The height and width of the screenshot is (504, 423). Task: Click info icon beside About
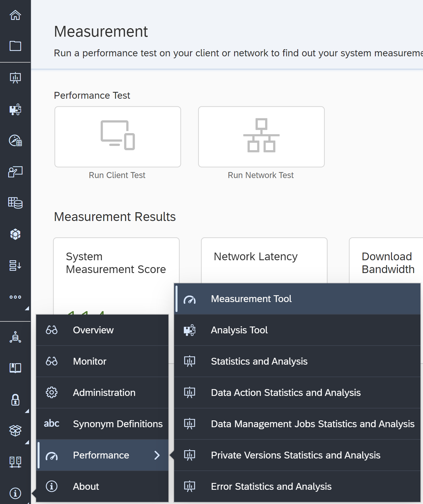coord(51,486)
